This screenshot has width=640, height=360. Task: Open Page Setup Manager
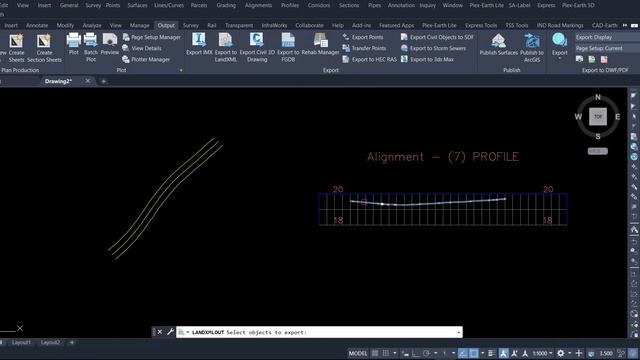pos(151,37)
